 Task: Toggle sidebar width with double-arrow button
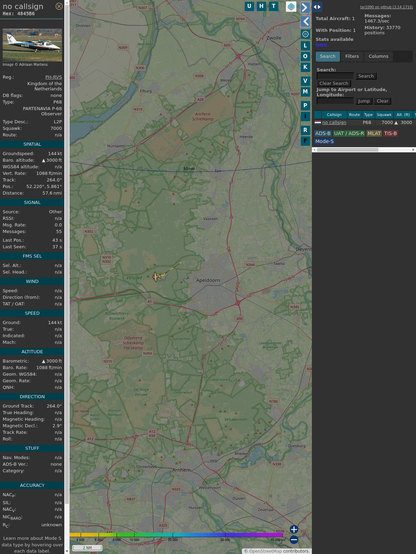(x=317, y=7)
